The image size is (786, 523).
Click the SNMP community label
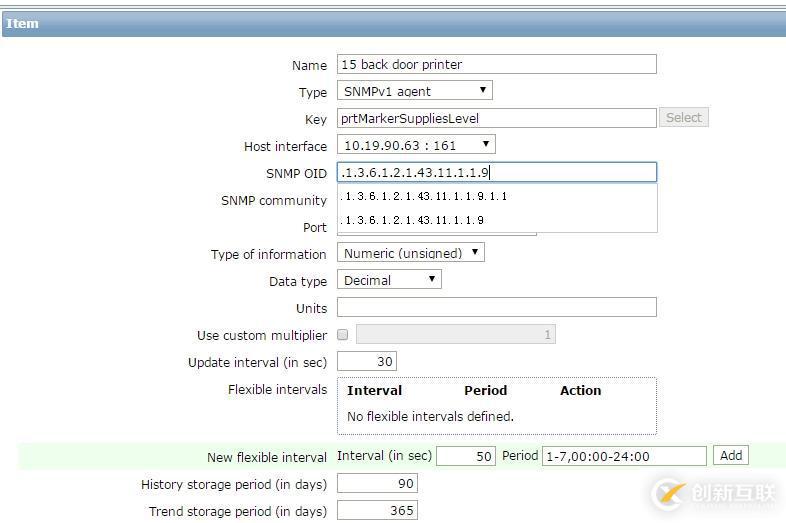tap(274, 201)
